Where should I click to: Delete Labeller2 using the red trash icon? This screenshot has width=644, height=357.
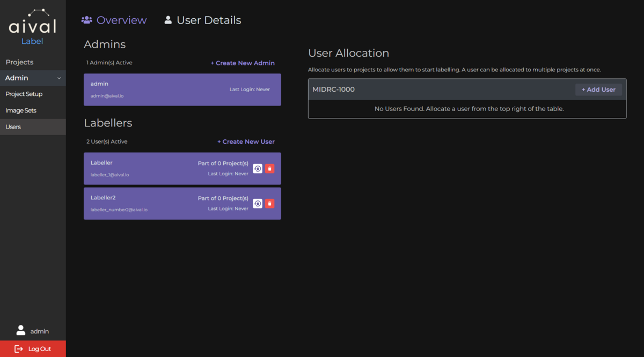point(270,204)
